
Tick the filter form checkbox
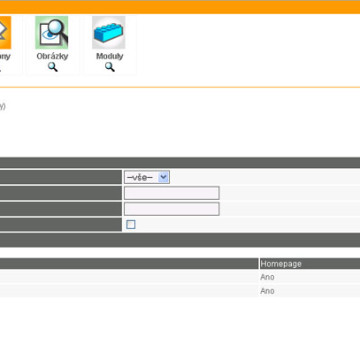point(131,225)
